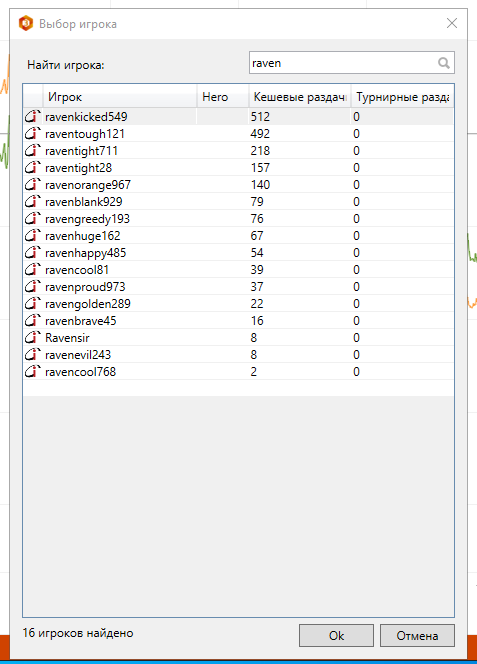Click the site icon beside ravengreedy193
The height and width of the screenshot is (664, 477).
pyautogui.click(x=33, y=219)
